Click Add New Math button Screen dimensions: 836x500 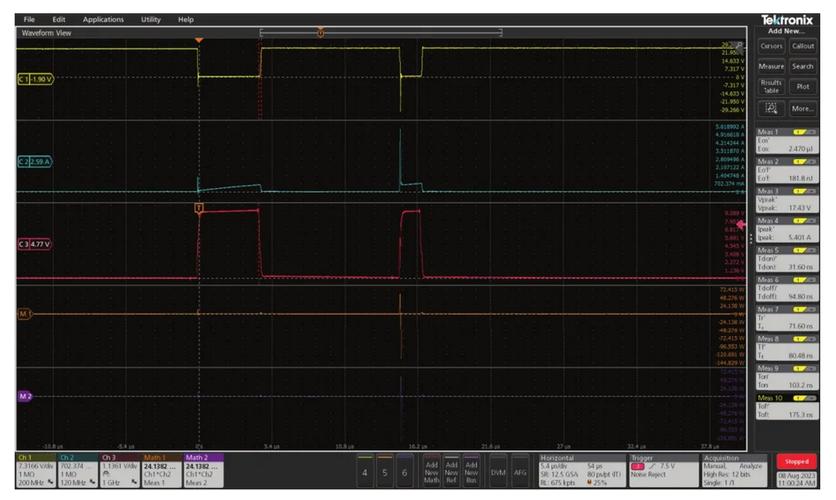click(x=431, y=471)
